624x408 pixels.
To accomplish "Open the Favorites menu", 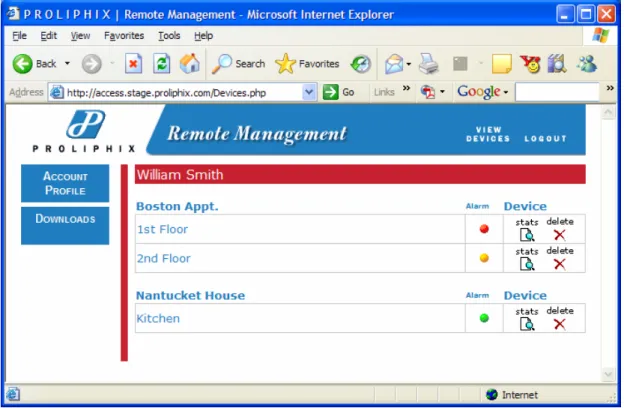I will [124, 36].
